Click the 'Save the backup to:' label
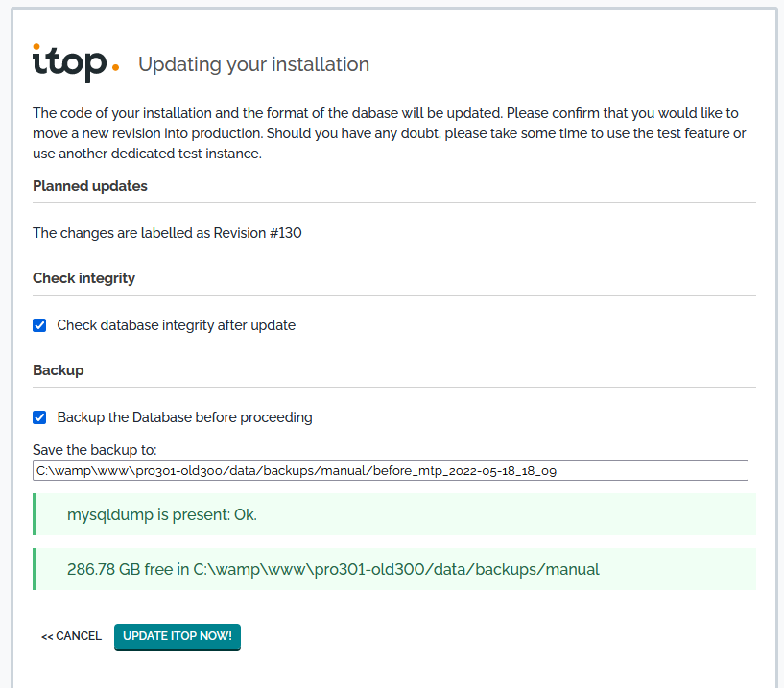 94,449
